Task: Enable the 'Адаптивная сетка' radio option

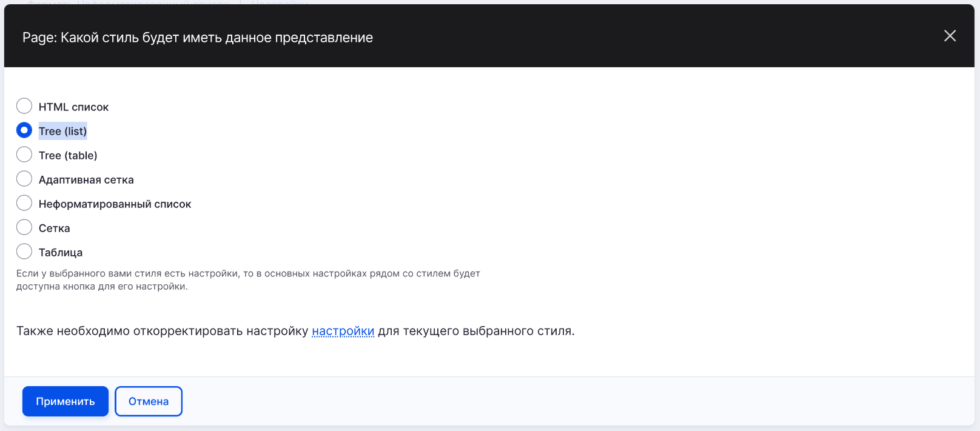Action: [24, 179]
